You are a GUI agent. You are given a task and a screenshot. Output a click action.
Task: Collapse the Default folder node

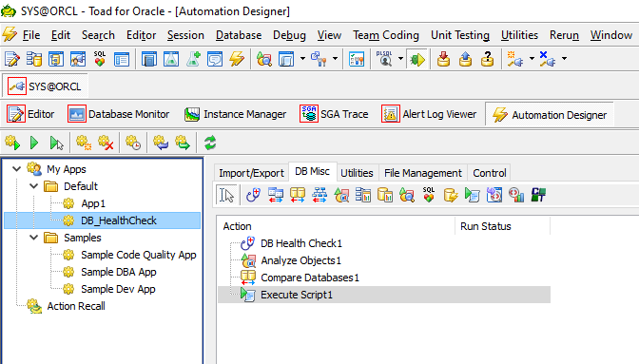[34, 186]
